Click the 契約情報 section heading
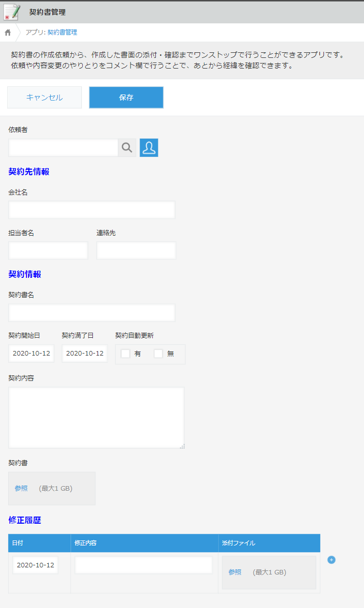Screen dimensions: 364x608 [x=25, y=274]
